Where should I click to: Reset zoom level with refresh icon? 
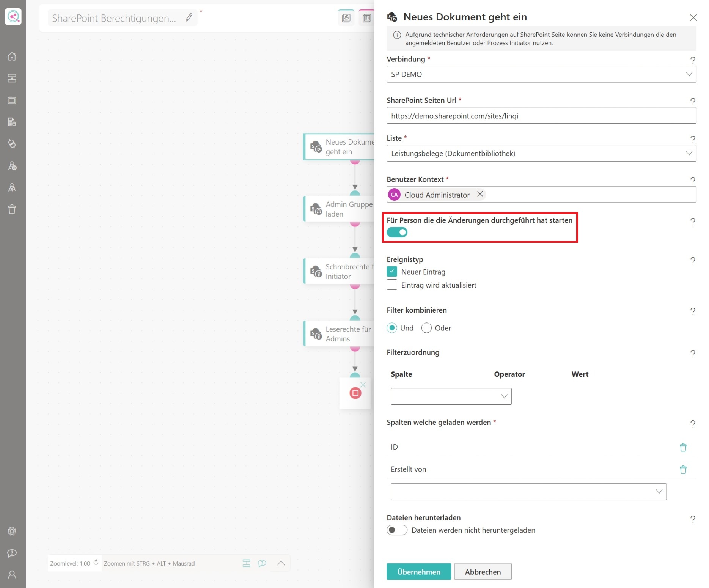[96, 563]
